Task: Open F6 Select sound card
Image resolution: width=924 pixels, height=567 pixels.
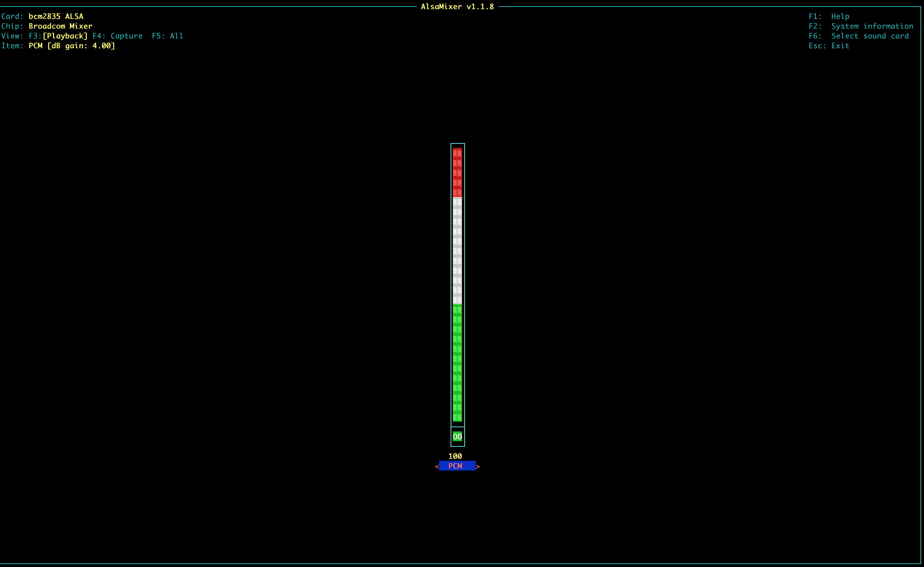Action: (859, 36)
